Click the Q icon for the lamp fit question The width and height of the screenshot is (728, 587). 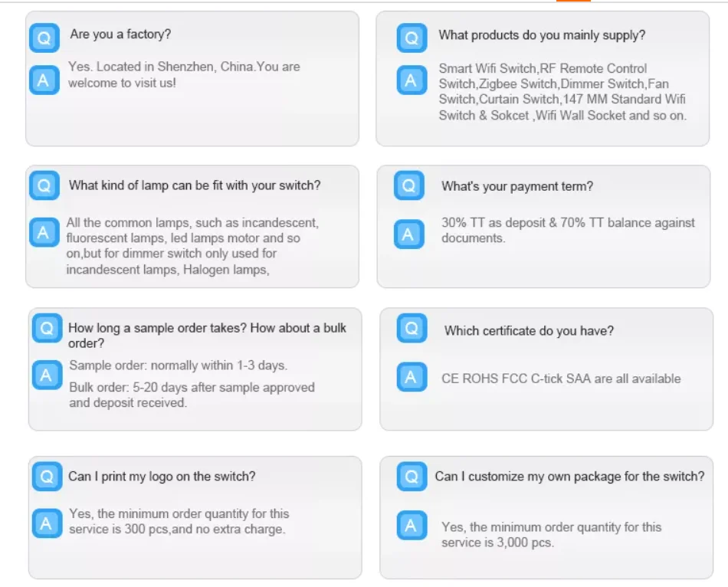44,185
